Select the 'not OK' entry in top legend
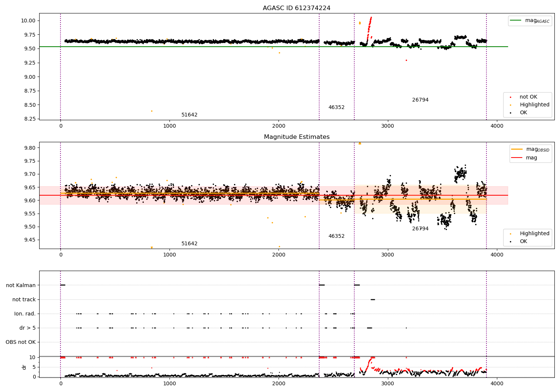This screenshot has width=560, height=392. (x=528, y=97)
